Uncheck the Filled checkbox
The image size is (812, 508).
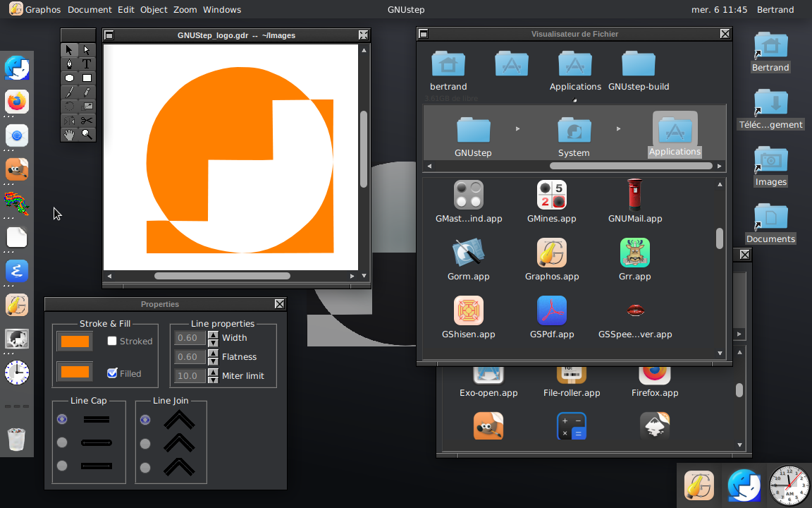112,373
